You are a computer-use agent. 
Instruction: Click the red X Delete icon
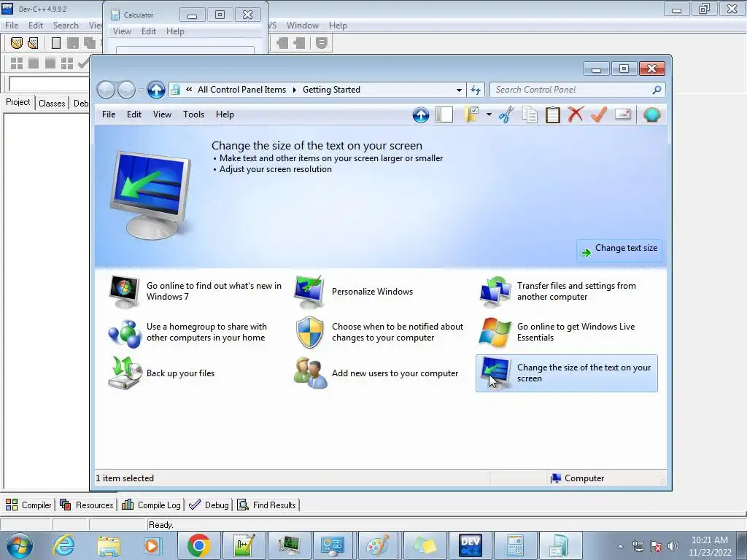[x=576, y=114]
